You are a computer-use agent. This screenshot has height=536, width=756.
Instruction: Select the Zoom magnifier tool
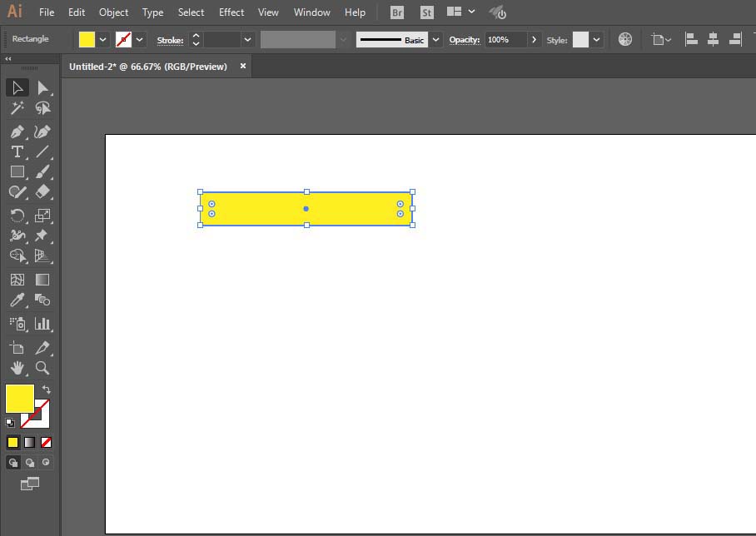42,368
